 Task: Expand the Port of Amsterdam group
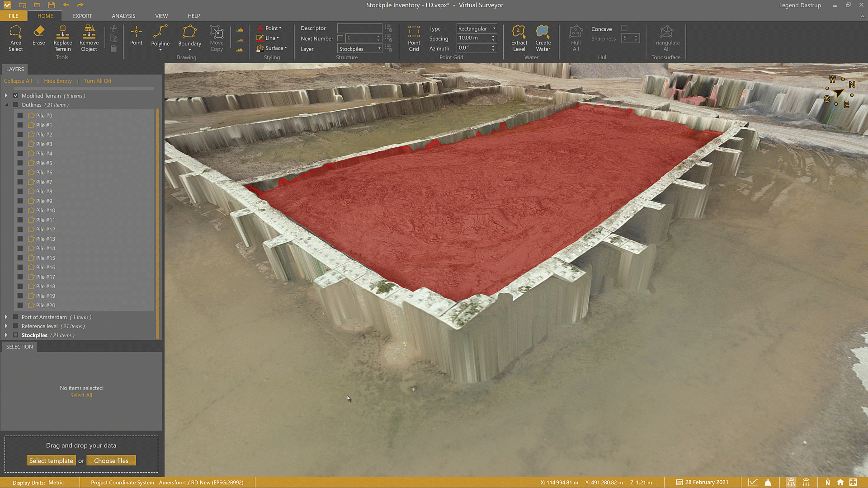[x=6, y=317]
